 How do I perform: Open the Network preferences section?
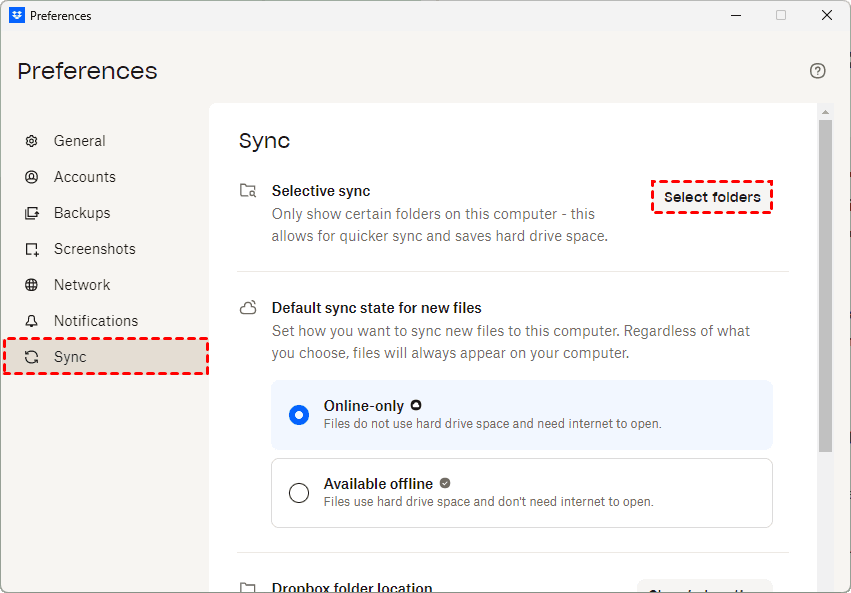tap(82, 285)
